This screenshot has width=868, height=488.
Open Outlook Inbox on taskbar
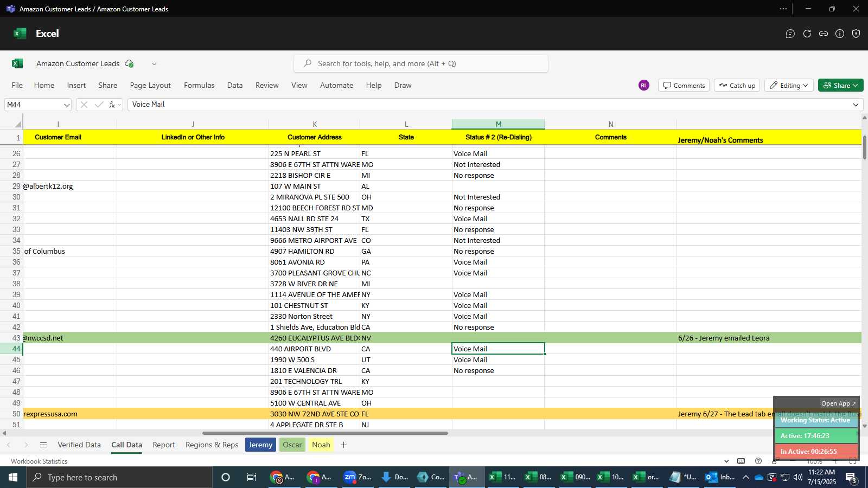(x=719, y=478)
